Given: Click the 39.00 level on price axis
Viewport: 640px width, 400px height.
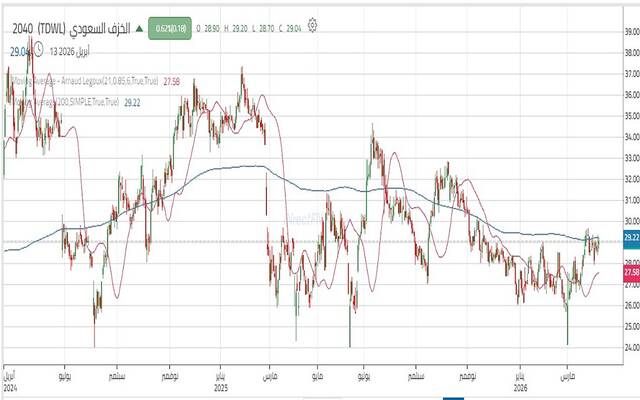Looking at the screenshot, I should (630, 32).
